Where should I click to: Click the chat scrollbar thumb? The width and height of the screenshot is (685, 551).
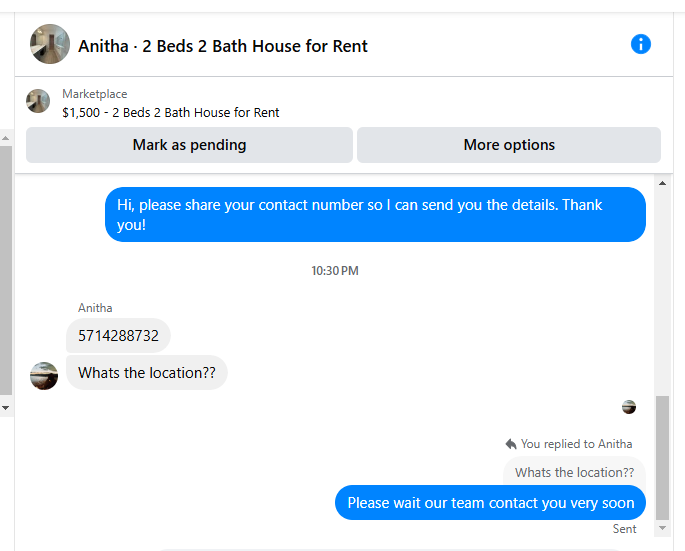[662, 457]
